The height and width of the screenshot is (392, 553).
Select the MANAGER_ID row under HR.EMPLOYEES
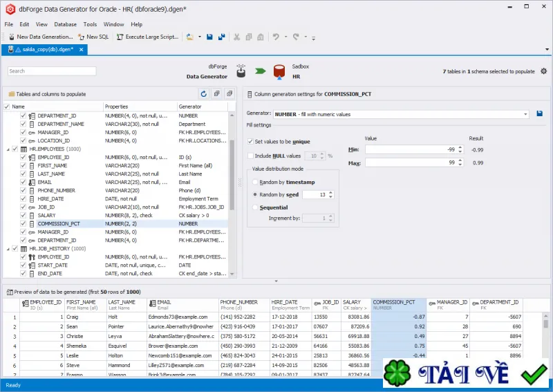point(116,232)
